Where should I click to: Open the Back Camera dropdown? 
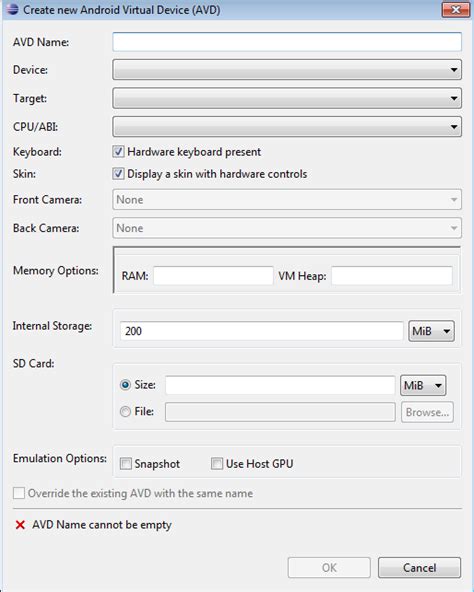287,228
